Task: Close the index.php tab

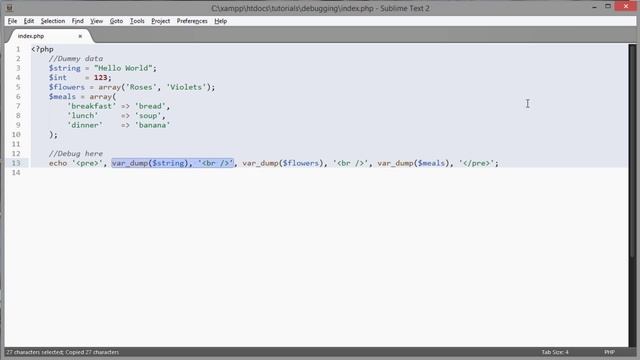Action: coord(80,36)
